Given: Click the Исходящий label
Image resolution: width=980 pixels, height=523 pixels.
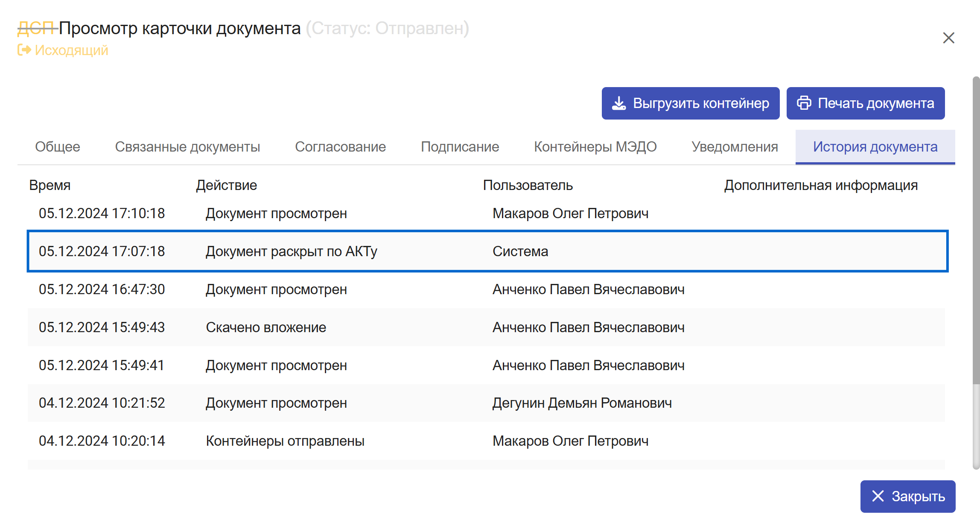Looking at the screenshot, I should [72, 50].
